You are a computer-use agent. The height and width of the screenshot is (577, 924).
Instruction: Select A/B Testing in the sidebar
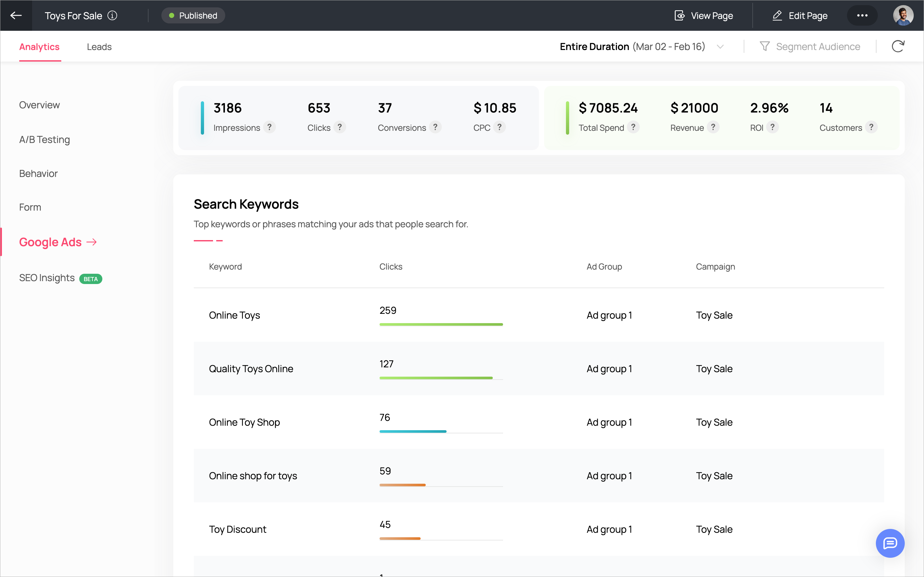tap(45, 140)
